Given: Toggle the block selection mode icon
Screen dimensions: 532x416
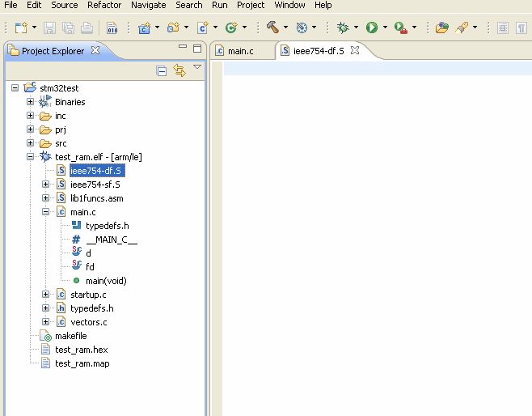Looking at the screenshot, I should click(x=503, y=28).
